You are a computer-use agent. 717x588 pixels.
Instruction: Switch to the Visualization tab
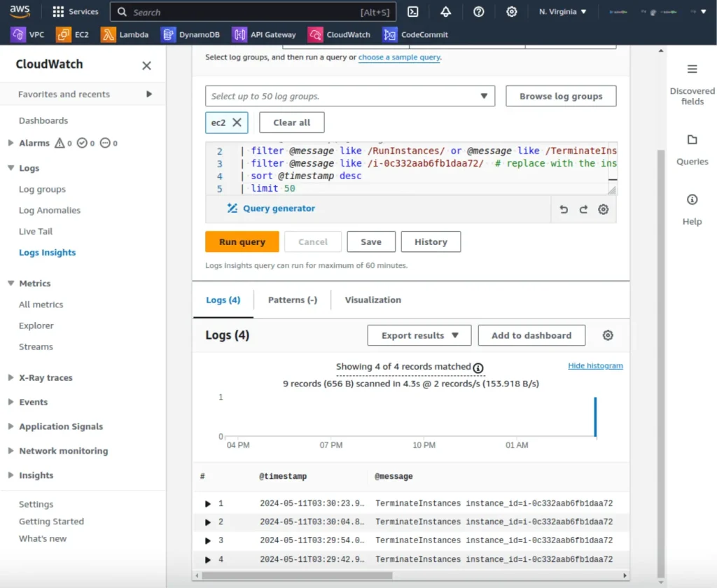(x=373, y=300)
